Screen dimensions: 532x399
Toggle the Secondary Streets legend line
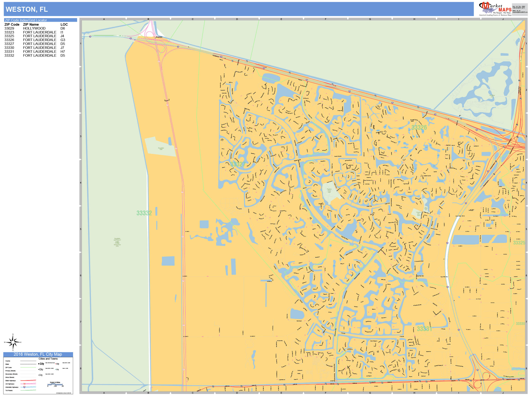click(x=28, y=374)
